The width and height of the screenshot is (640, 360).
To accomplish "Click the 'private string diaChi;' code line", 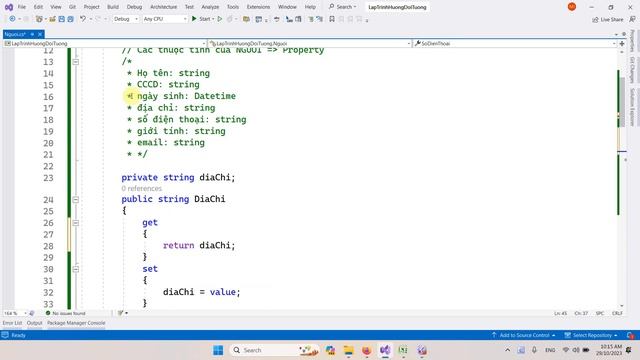I will click(178, 178).
